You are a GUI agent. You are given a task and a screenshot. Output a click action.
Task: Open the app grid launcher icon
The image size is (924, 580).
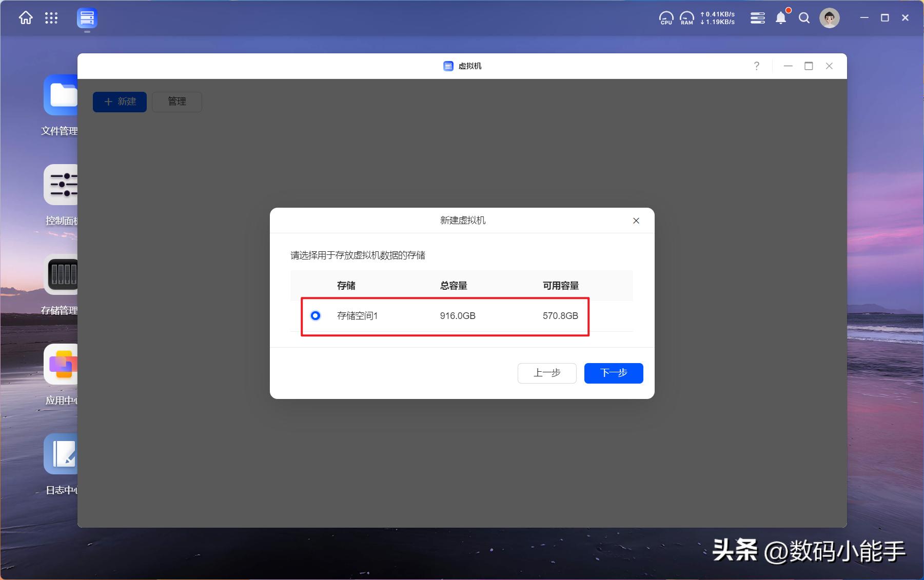click(x=51, y=18)
